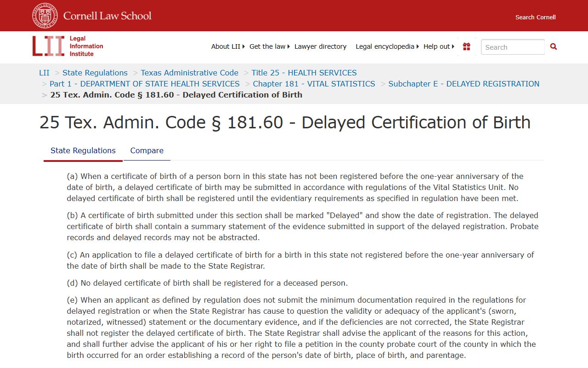Select the State Regulations tab
The height and width of the screenshot is (368, 588).
click(x=83, y=151)
